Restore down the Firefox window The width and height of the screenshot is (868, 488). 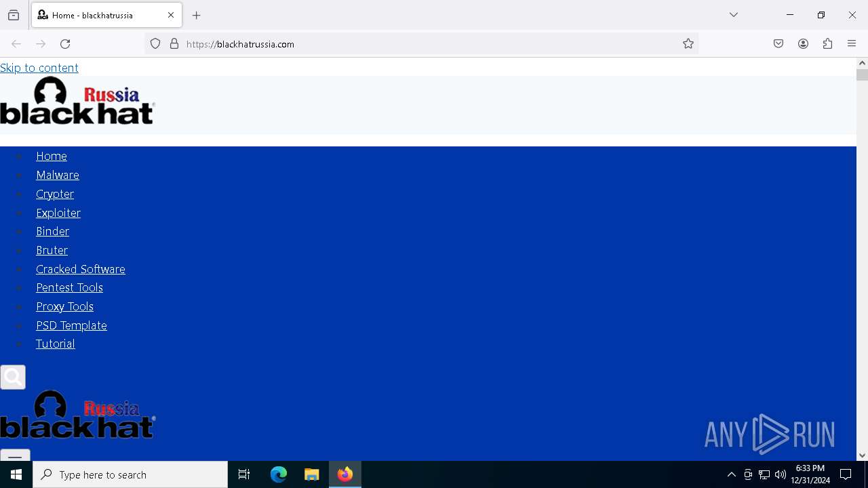(x=821, y=15)
